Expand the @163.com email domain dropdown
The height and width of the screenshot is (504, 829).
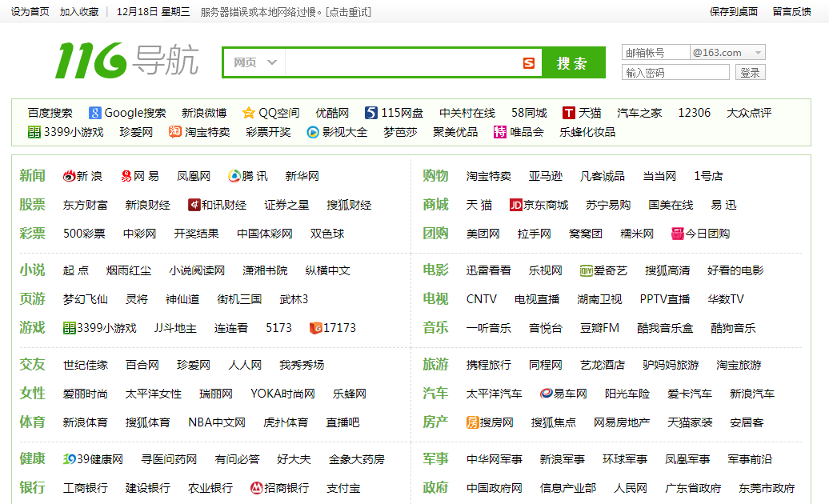[727, 52]
